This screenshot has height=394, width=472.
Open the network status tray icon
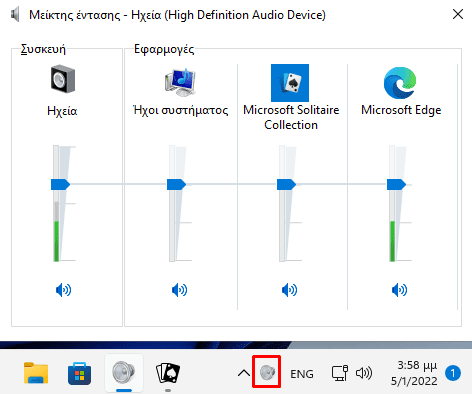click(340, 373)
